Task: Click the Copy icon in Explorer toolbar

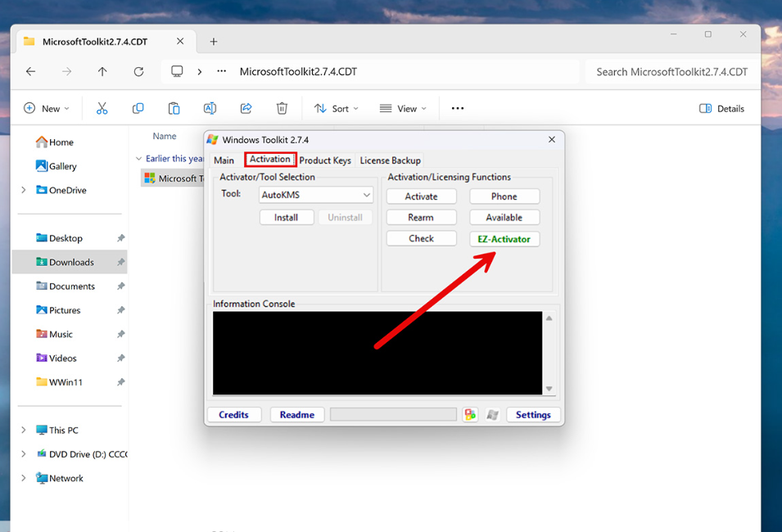Action: [x=138, y=108]
